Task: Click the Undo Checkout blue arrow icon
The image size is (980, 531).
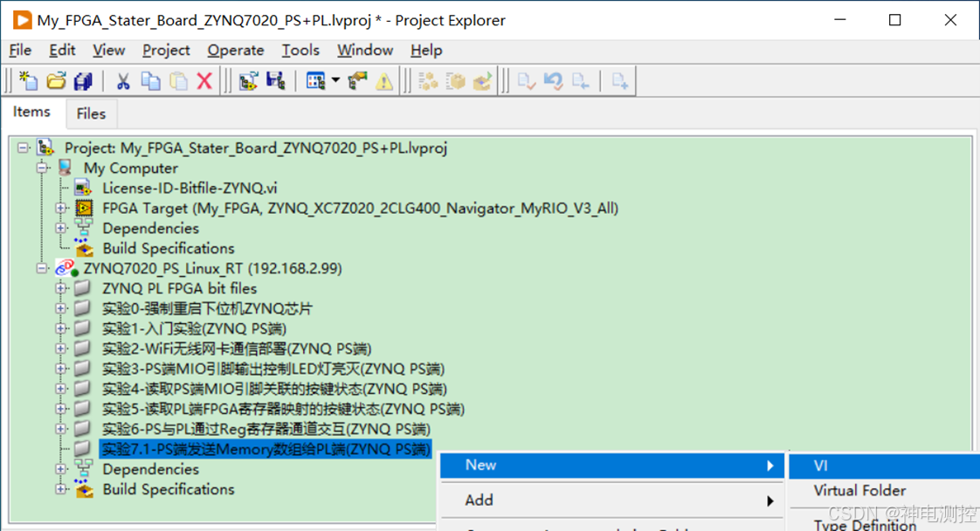Action: coord(553,80)
